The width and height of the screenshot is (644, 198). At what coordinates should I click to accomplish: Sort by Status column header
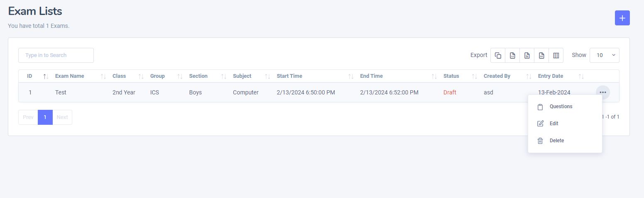pyautogui.click(x=451, y=76)
